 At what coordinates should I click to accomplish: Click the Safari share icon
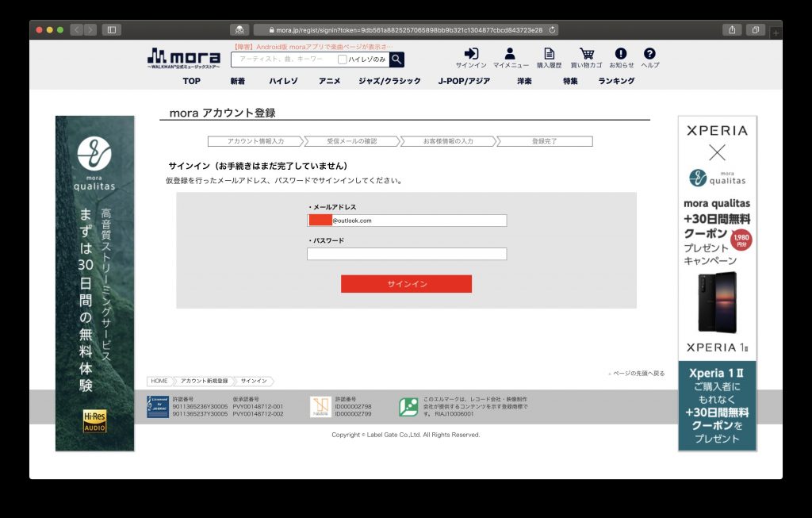[x=732, y=30]
